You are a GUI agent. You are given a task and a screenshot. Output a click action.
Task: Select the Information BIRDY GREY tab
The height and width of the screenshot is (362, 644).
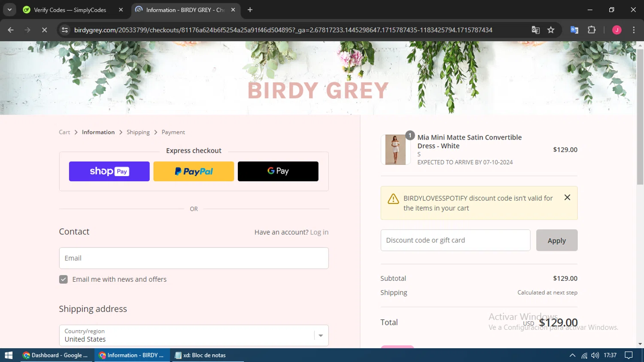point(185,10)
